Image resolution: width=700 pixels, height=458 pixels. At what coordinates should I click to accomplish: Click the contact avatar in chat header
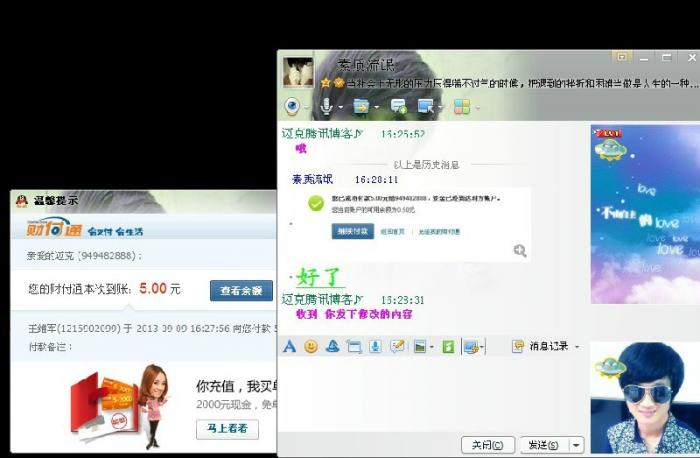pos(298,72)
